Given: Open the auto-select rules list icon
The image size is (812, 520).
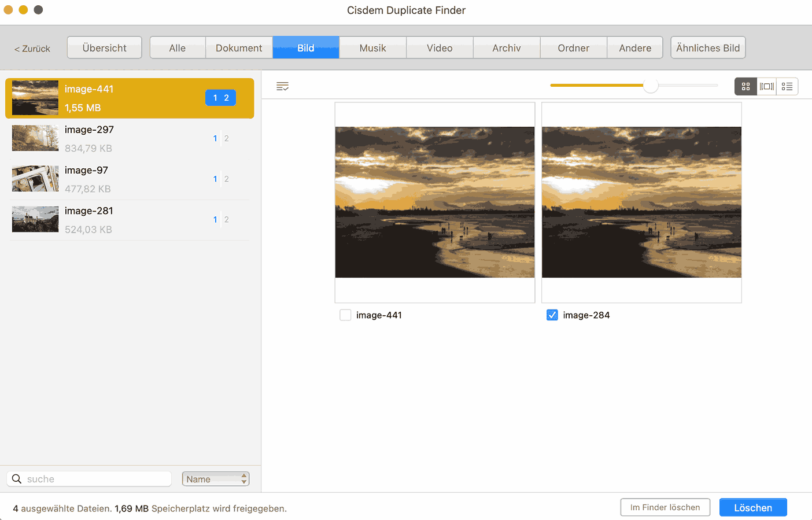Looking at the screenshot, I should [x=282, y=86].
